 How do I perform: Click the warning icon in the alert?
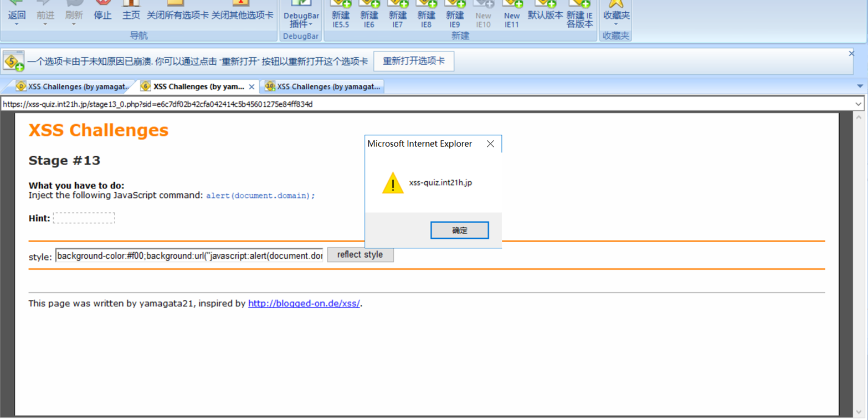tap(393, 182)
